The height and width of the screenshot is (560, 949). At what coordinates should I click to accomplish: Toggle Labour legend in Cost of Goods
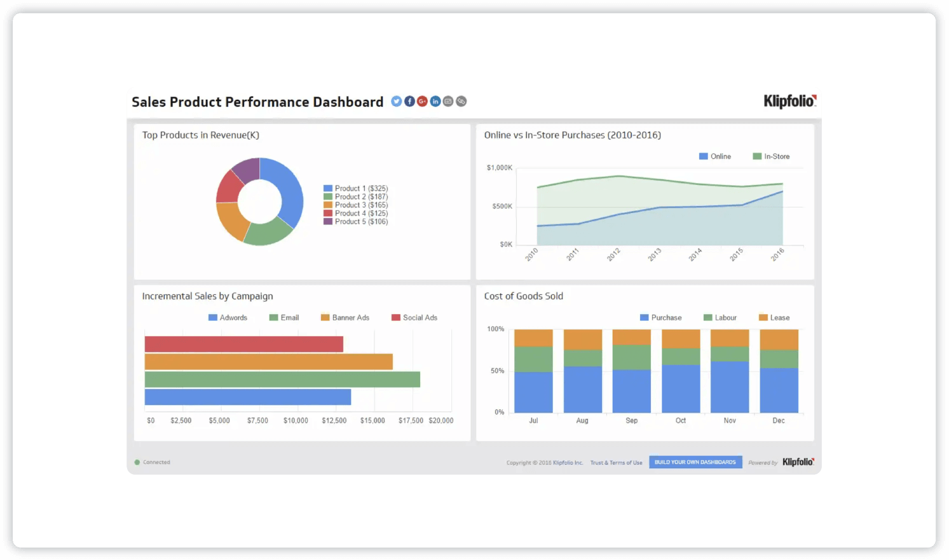(x=720, y=318)
